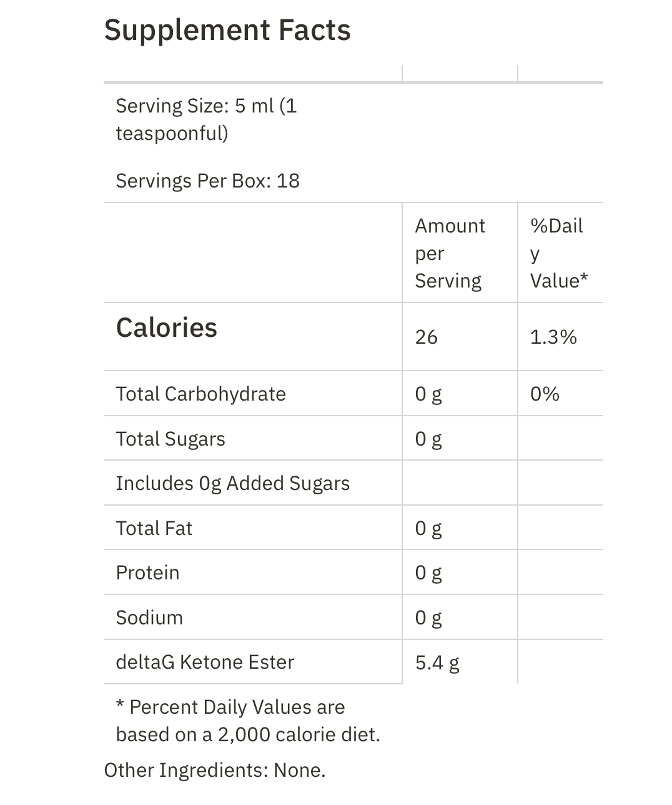Click the Percent Daily Values footnote
This screenshot has width=672, height=805.
(247, 721)
